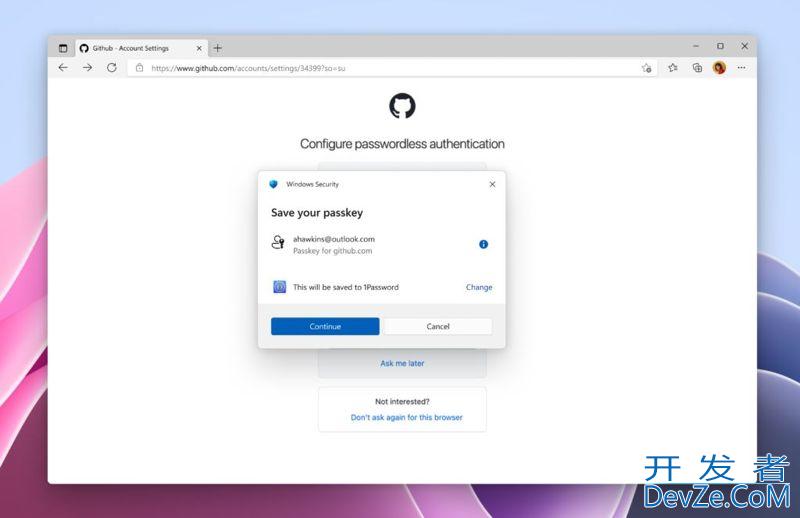Close the Github Account Settings tab
The image size is (800, 518).
click(199, 48)
